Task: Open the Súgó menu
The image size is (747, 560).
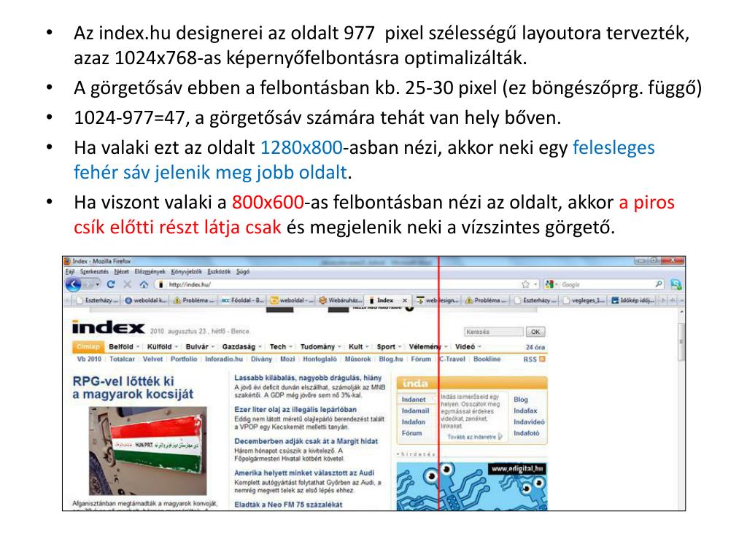Action: point(242,272)
